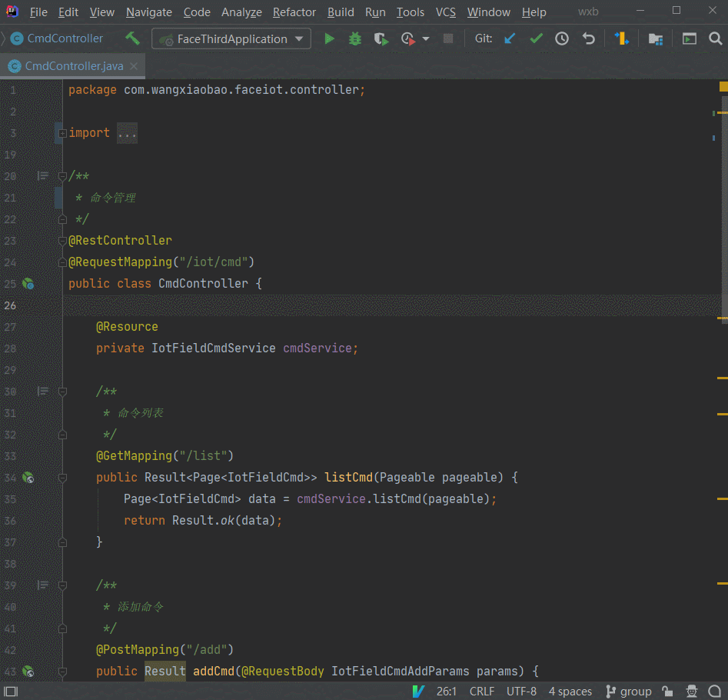The image size is (728, 700).
Task: Show Git history clock icon
Action: 562,38
